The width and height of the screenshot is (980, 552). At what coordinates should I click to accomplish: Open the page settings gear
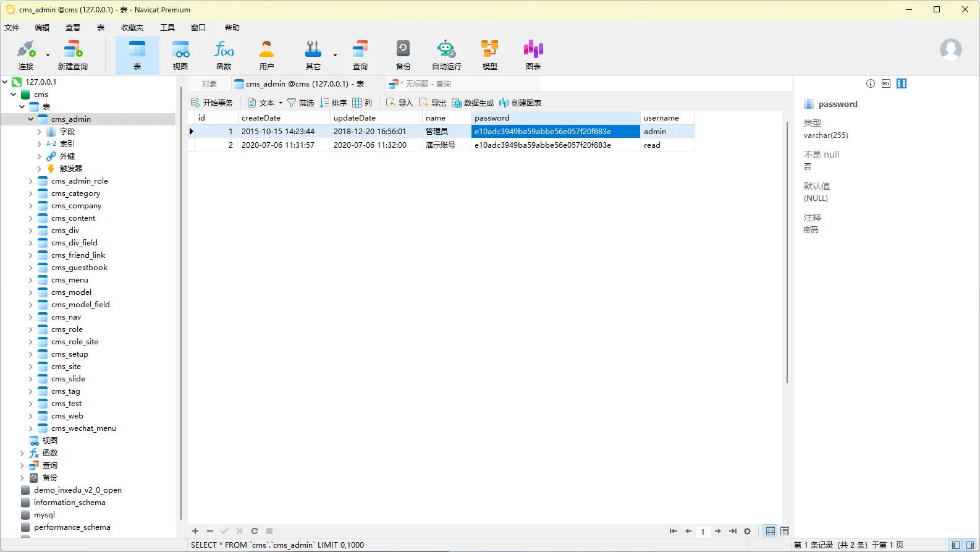click(748, 531)
